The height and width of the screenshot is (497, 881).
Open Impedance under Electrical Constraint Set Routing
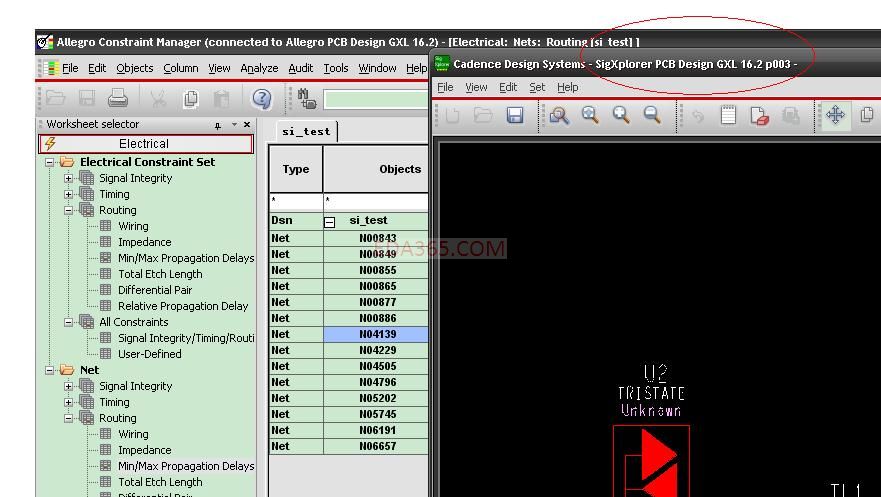pyautogui.click(x=144, y=242)
